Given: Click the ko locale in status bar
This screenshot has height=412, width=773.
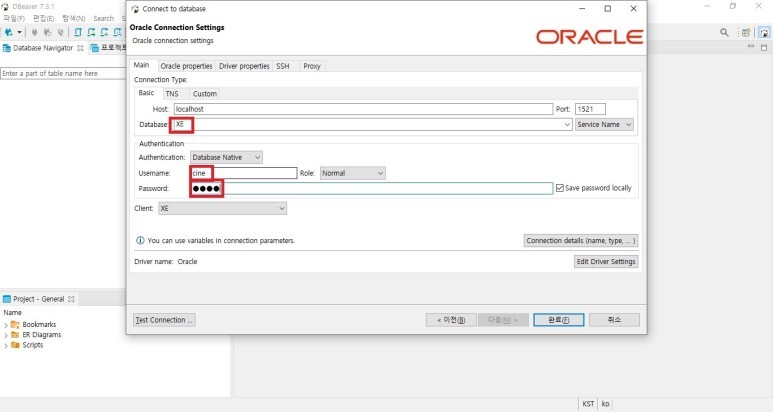Looking at the screenshot, I should point(605,404).
